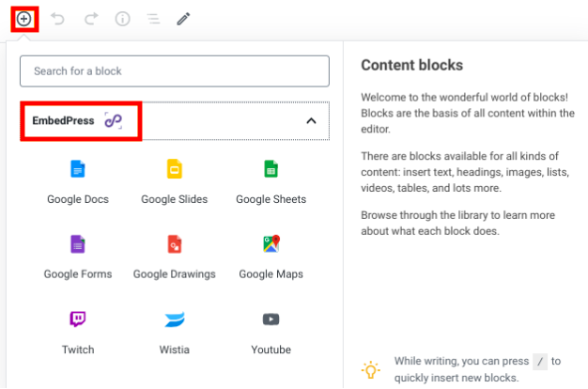
Task: Insert the Youtube block
Action: pyautogui.click(x=271, y=334)
